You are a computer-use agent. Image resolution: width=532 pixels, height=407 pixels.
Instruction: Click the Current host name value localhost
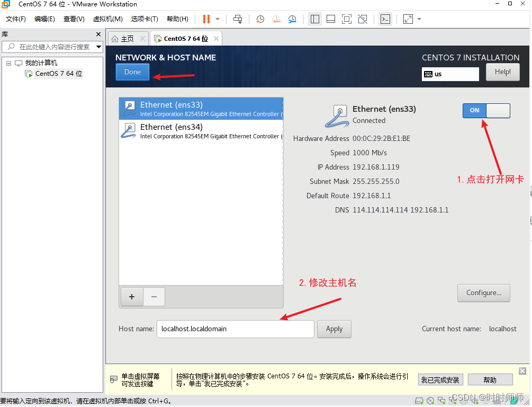pyautogui.click(x=502, y=329)
